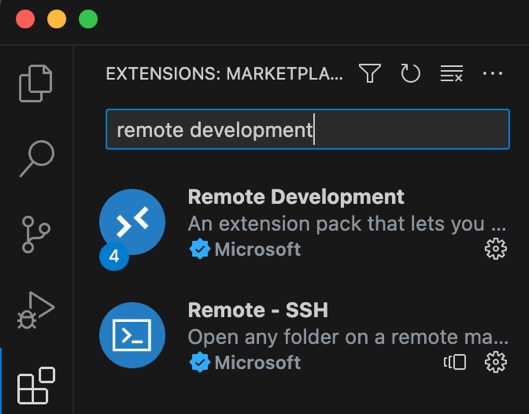Clear extensions search results

(x=451, y=73)
